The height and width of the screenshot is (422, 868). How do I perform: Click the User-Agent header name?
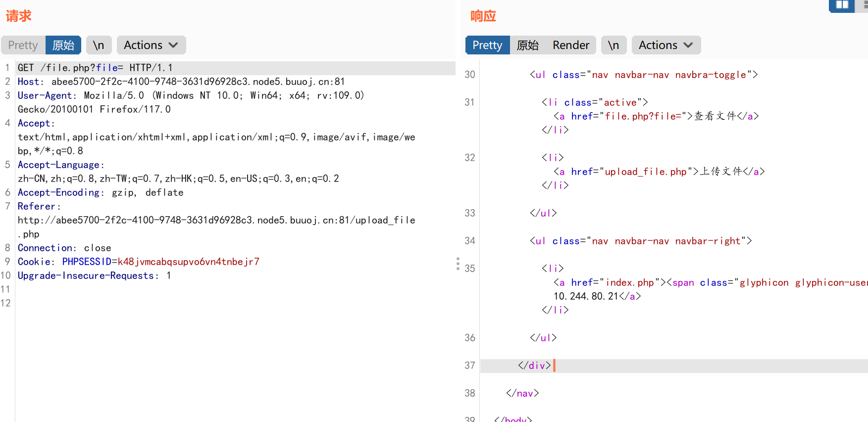45,95
